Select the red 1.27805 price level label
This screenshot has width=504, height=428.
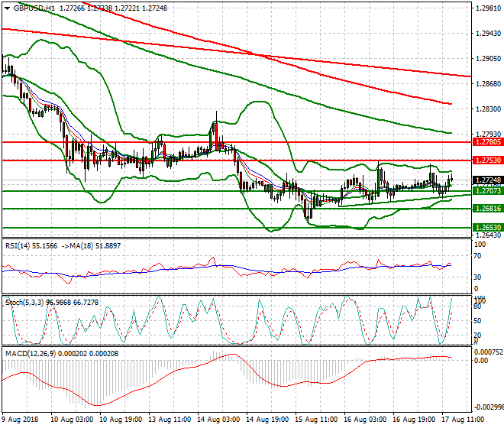[488, 142]
